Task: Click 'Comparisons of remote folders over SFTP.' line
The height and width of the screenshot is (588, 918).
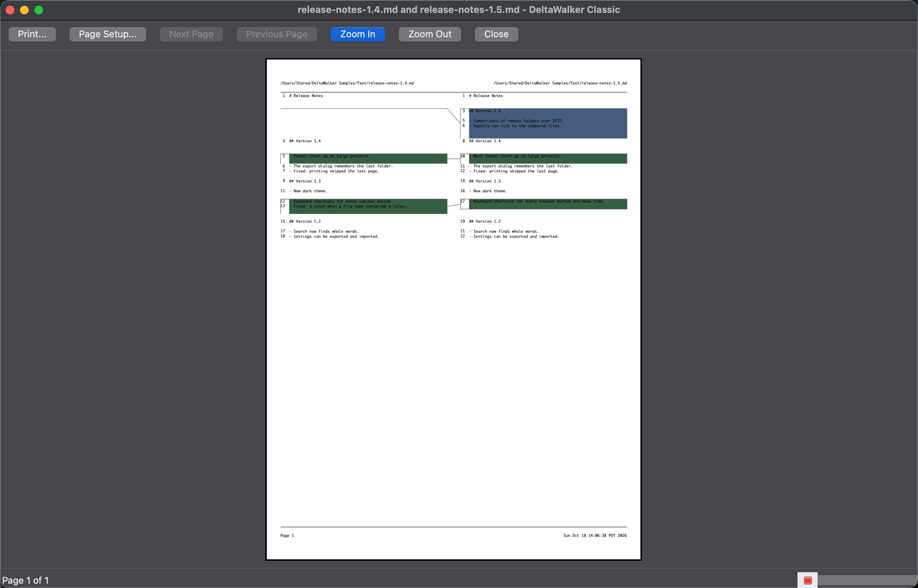Action: [x=516, y=121]
